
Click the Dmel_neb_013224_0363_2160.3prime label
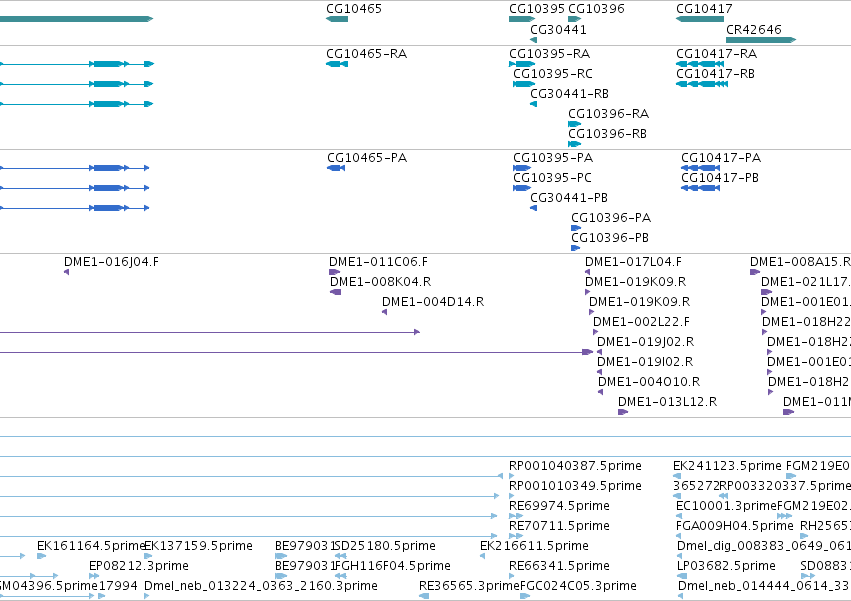pyautogui.click(x=261, y=586)
